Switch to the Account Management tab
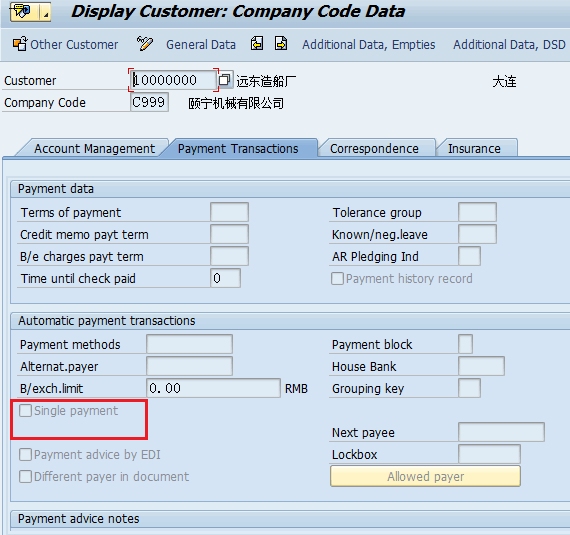The height and width of the screenshot is (535, 570). 94,149
